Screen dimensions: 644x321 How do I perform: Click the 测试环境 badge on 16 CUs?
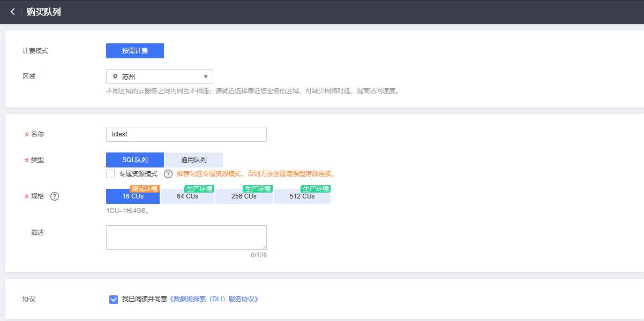point(145,188)
